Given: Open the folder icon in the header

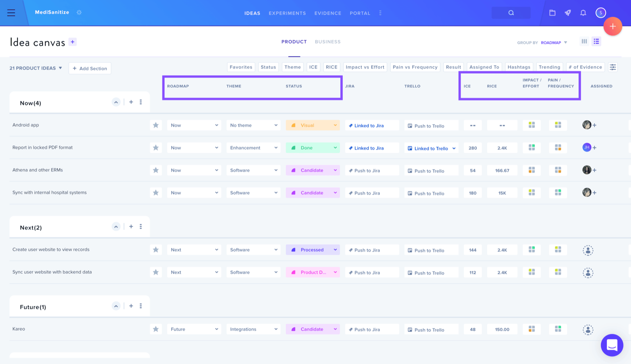Looking at the screenshot, I should (x=552, y=13).
